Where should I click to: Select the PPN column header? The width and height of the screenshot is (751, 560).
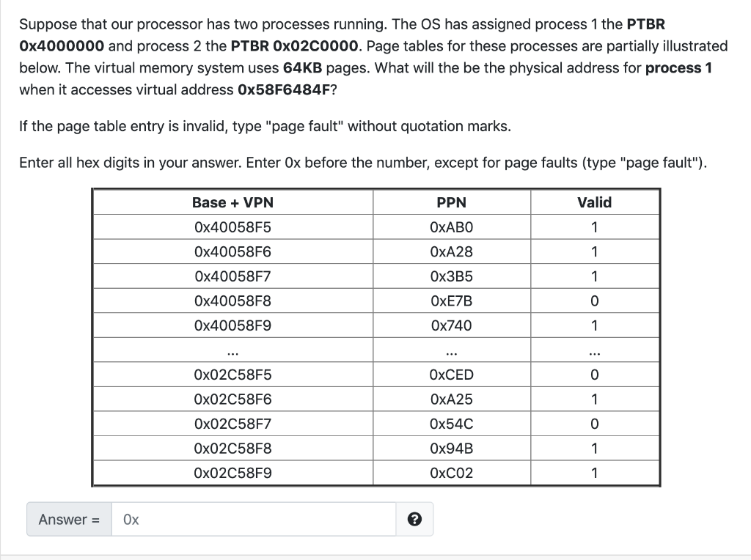point(452,202)
